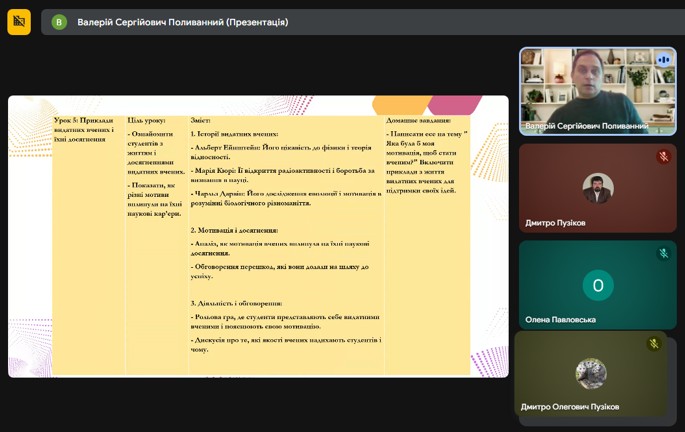Viewport: 685px width, 432px height.
Task: Click the name label 'Дмитро Пузіков'
Action: click(x=555, y=223)
